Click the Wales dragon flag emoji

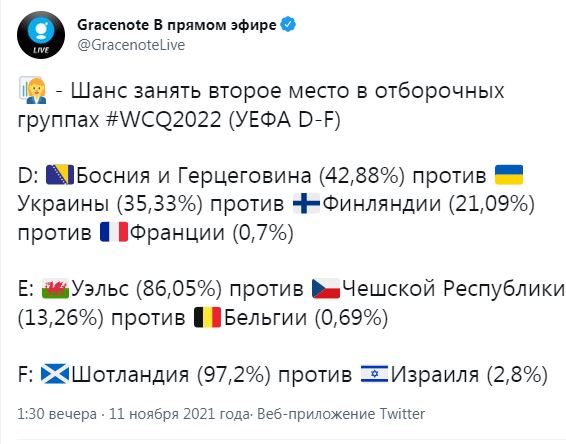55,288
